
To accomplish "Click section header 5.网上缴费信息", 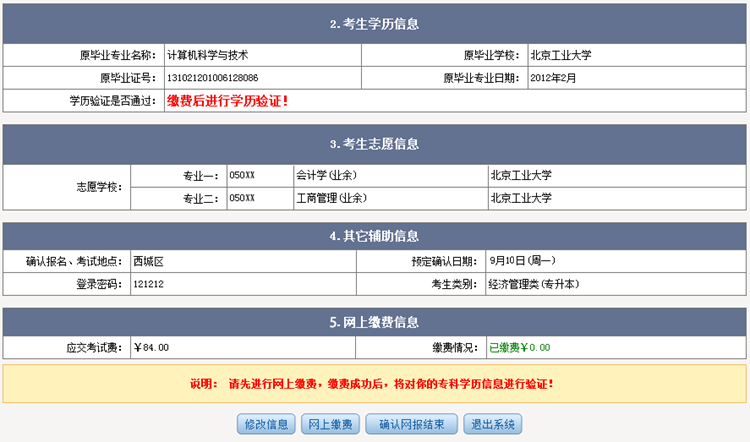I will 374,322.
